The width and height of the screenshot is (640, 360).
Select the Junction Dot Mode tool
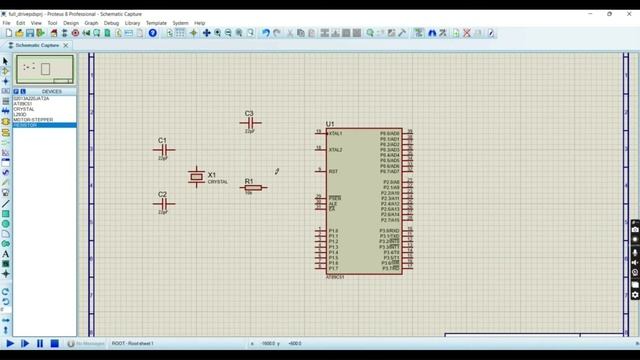5,81
